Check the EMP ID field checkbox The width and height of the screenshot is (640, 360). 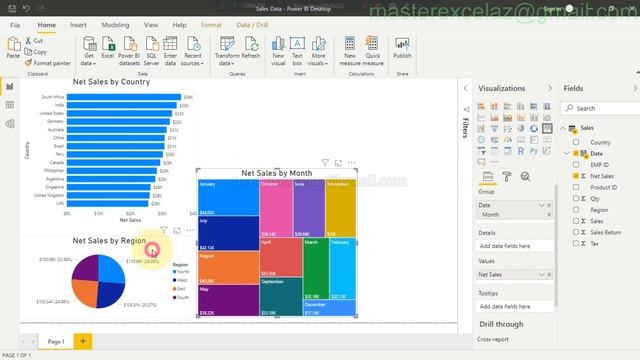pos(576,164)
